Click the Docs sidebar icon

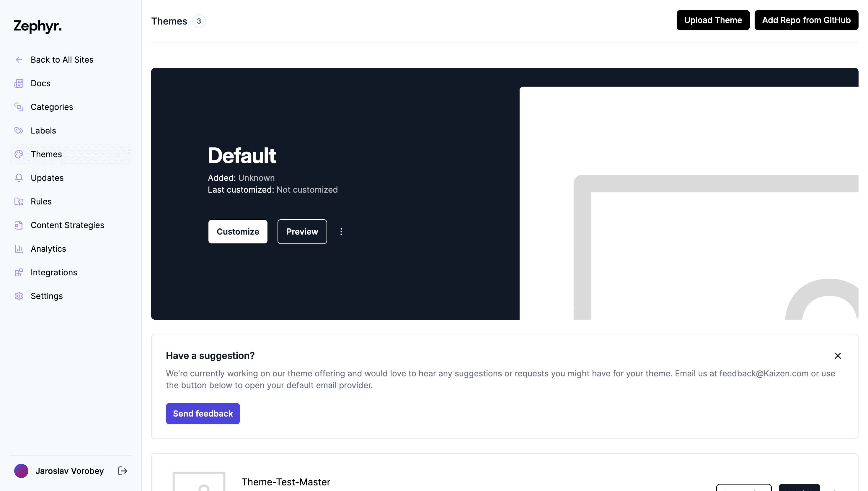pyautogui.click(x=19, y=83)
